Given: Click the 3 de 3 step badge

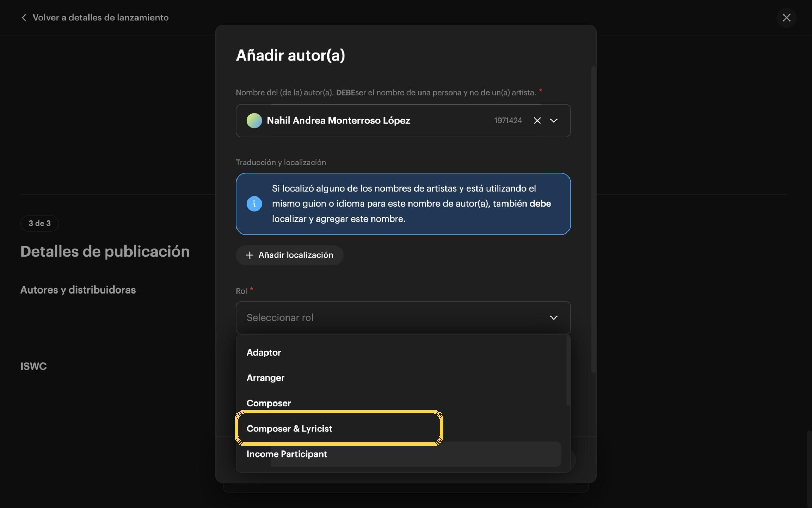Looking at the screenshot, I should point(39,223).
